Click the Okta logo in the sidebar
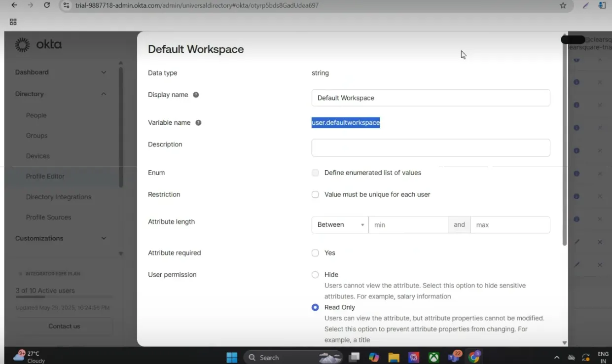The height and width of the screenshot is (364, 612). (x=38, y=45)
